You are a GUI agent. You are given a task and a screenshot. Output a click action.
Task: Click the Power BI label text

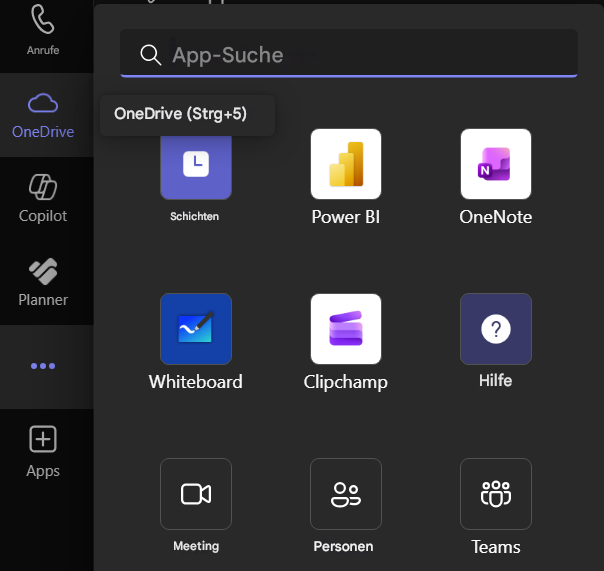tap(346, 217)
